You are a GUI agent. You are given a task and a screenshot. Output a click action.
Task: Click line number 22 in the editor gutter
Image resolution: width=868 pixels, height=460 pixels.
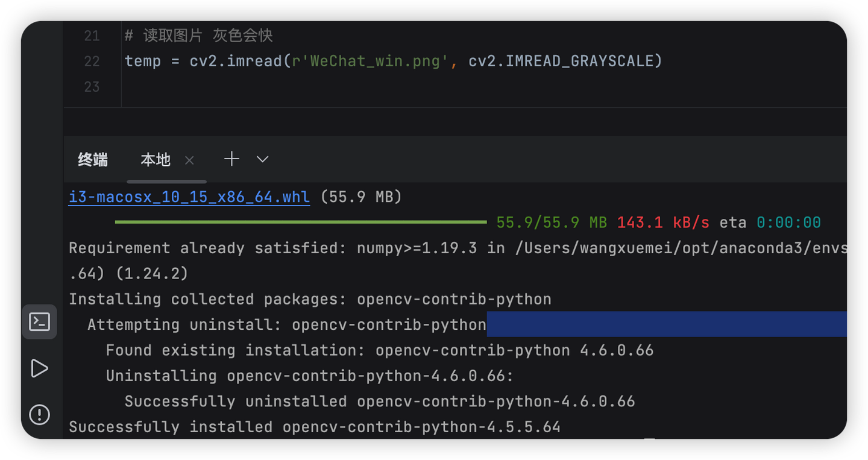pyautogui.click(x=91, y=61)
